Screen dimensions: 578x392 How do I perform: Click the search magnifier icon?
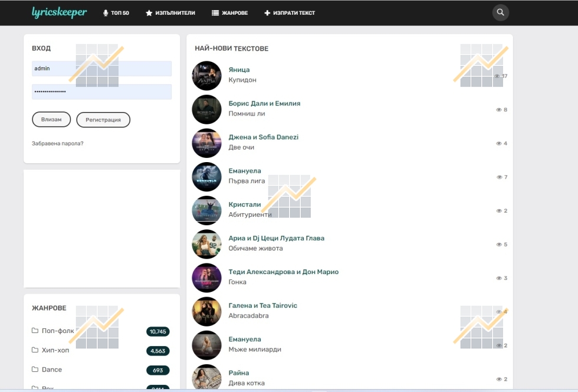point(500,12)
